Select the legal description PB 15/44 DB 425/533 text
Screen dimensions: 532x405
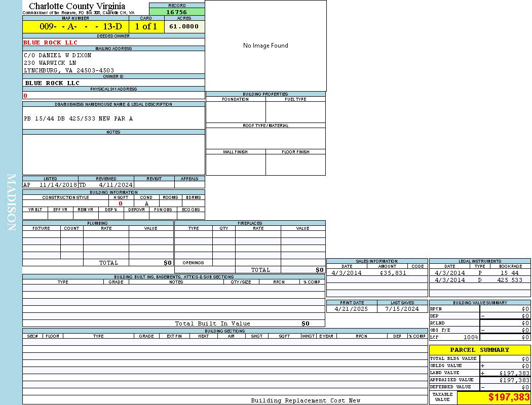pos(79,118)
